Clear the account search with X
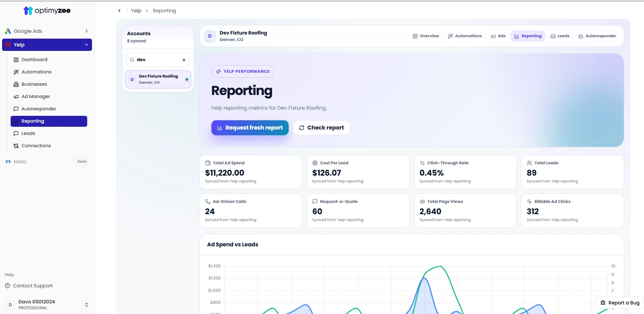Screen dimensions: 644x314 (184, 60)
